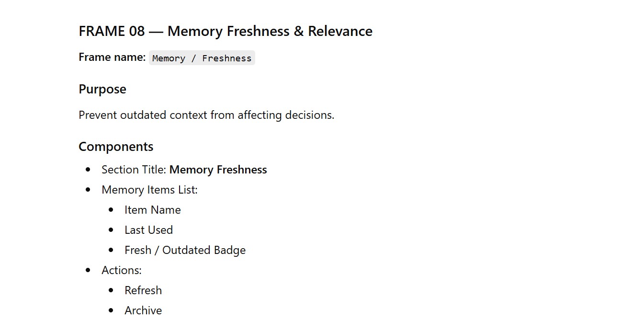Click the "Refresh" action text
Viewport: 644px width, 333px height.
143,290
